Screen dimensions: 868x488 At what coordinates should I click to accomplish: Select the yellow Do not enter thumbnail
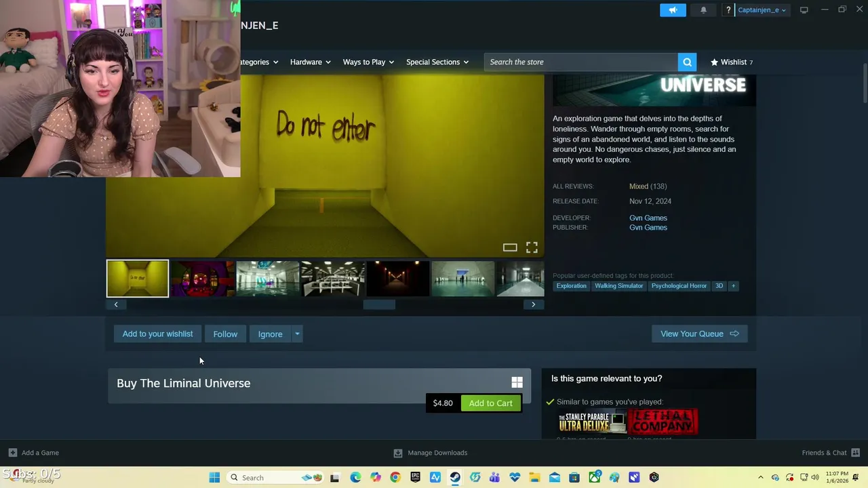tap(138, 279)
